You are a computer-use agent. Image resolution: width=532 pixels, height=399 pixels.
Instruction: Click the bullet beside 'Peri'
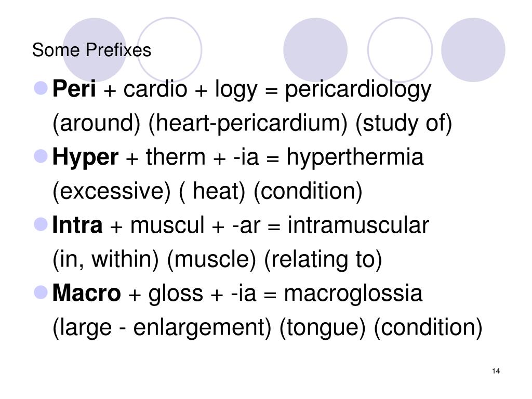click(x=41, y=88)
